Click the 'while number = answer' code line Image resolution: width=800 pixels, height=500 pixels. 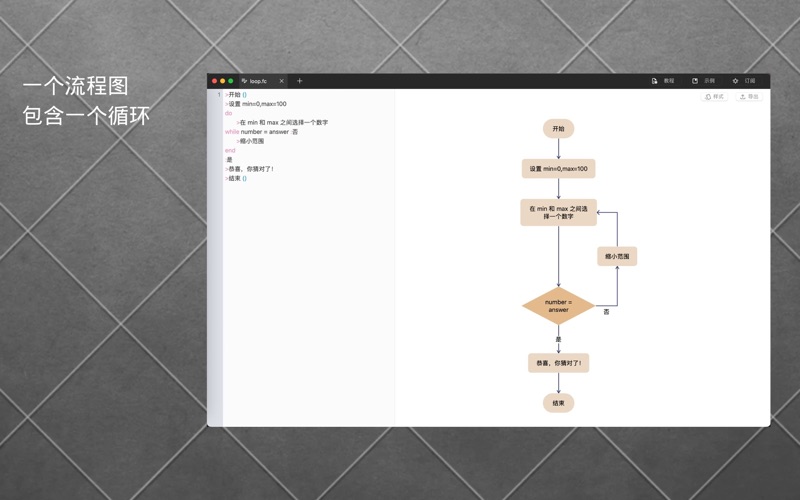(260, 132)
